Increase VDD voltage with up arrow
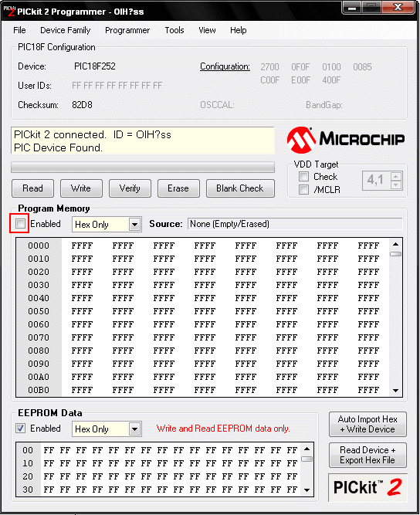 pos(396,176)
